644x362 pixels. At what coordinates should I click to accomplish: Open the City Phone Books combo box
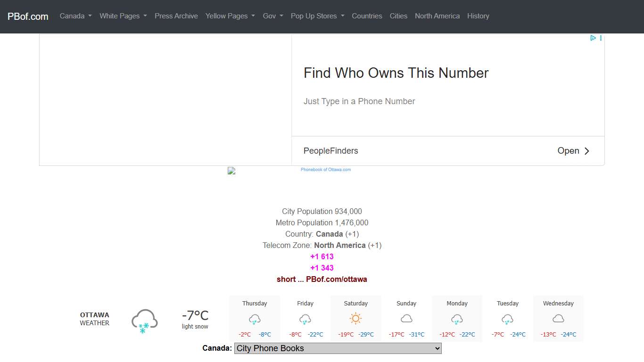click(338, 348)
